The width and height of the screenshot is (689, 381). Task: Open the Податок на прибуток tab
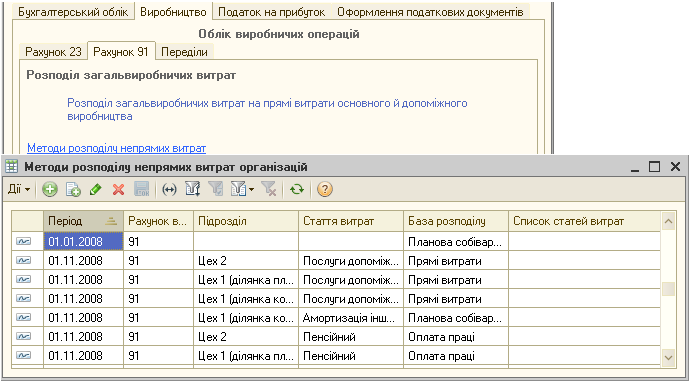tap(272, 12)
